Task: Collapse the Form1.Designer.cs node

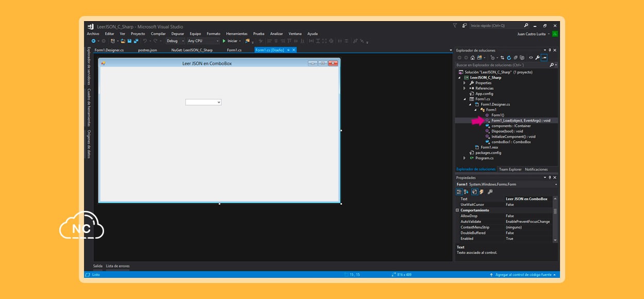Action: [470, 104]
